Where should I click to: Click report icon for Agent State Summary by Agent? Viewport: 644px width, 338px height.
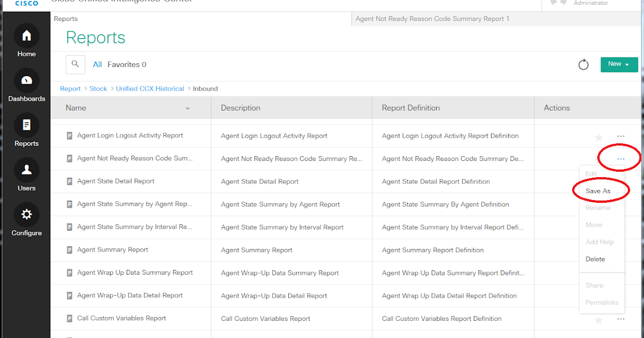click(x=69, y=204)
